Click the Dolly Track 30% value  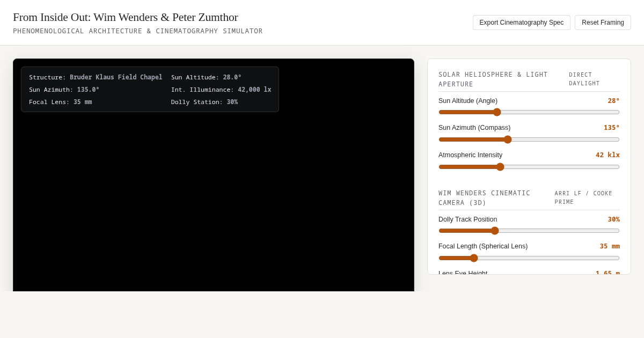[613, 219]
